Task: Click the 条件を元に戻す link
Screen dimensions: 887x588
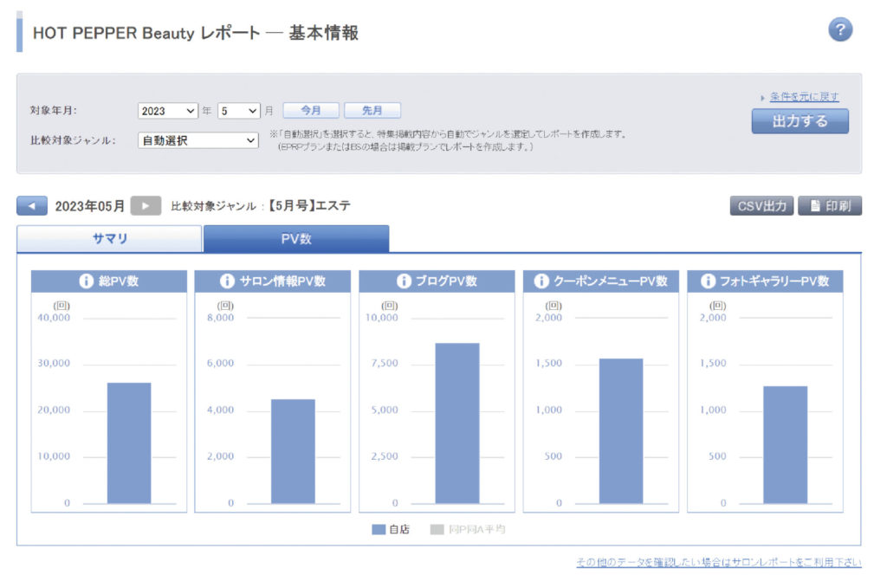Action: [x=804, y=97]
